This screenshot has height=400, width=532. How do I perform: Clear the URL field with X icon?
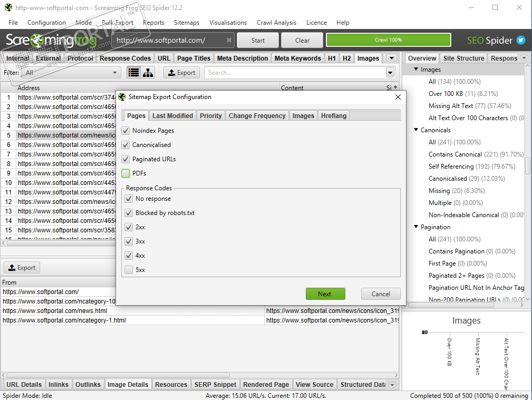tap(229, 40)
